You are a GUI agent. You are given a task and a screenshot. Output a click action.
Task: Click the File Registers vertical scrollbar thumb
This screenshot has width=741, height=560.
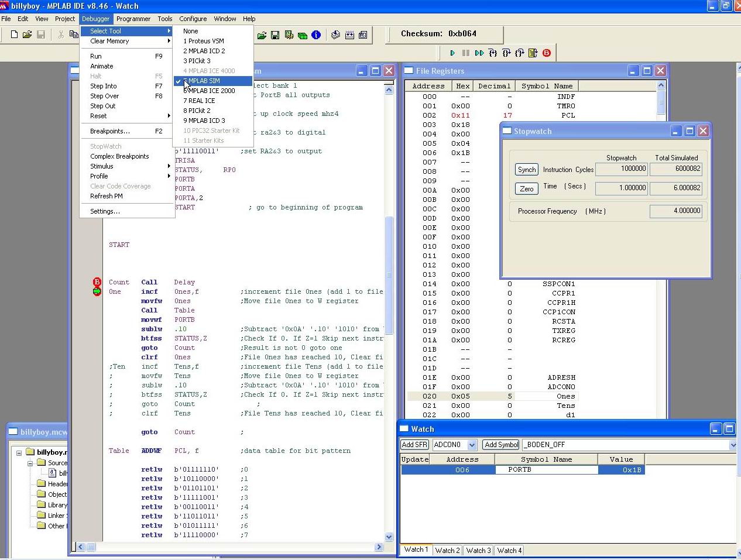point(661,104)
